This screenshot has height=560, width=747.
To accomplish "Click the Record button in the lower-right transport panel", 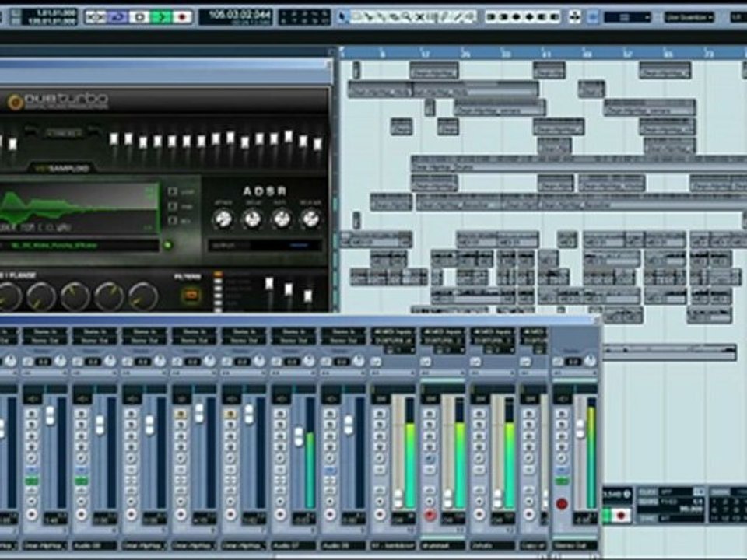I will point(621,515).
